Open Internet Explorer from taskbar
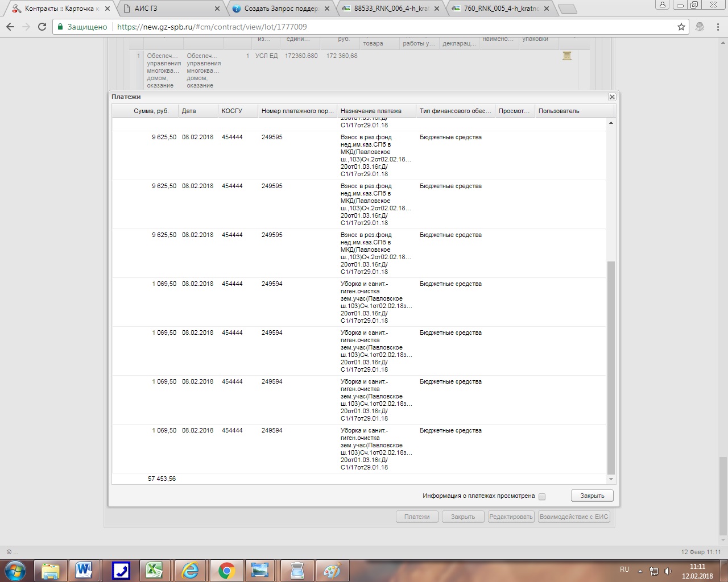This screenshot has height=582, width=728. 190,570
